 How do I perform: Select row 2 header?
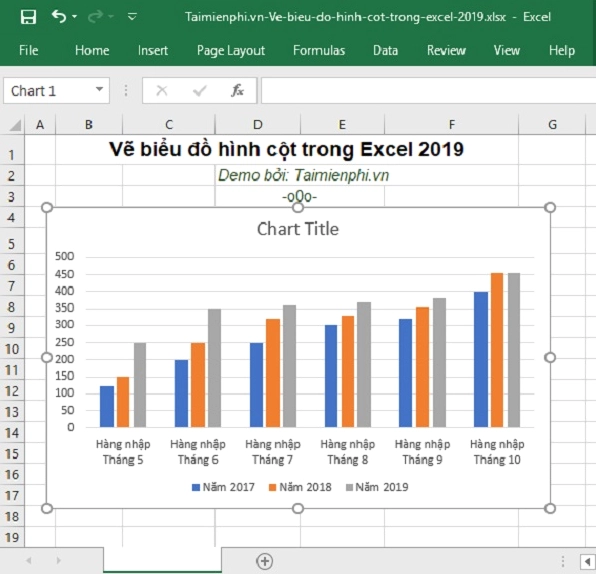point(12,176)
